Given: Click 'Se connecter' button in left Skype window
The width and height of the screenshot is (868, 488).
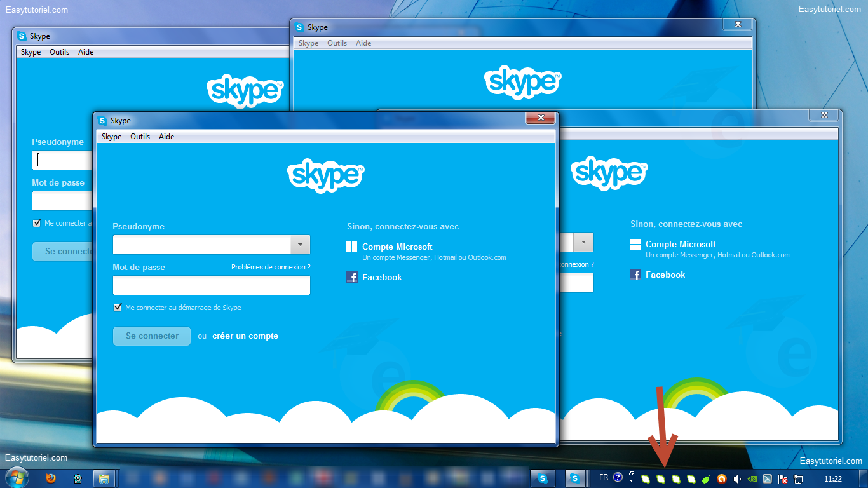Looking at the screenshot, I should click(x=63, y=251).
